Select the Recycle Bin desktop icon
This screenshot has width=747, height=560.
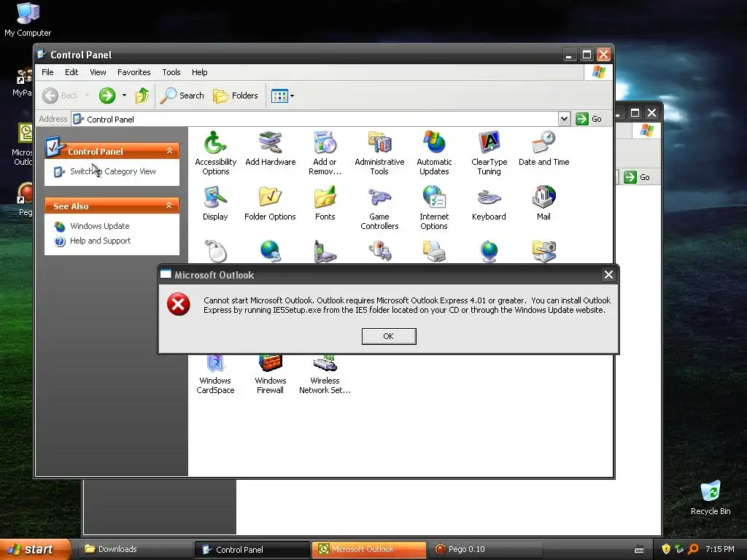(x=711, y=497)
